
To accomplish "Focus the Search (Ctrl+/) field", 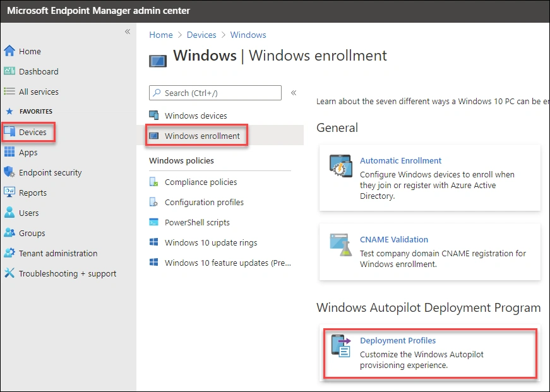I will pyautogui.click(x=215, y=93).
